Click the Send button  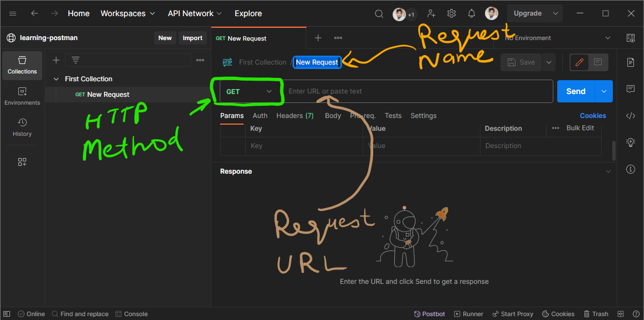click(576, 91)
